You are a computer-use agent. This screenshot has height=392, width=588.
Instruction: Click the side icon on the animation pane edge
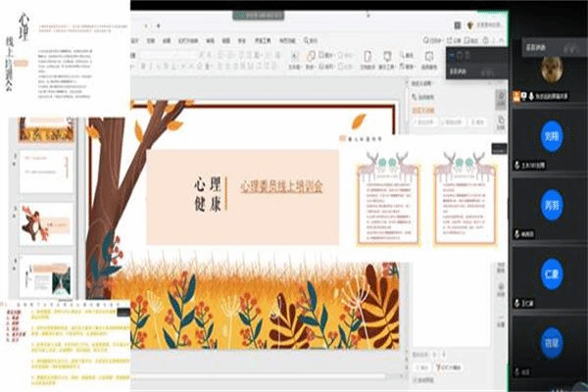(500, 95)
